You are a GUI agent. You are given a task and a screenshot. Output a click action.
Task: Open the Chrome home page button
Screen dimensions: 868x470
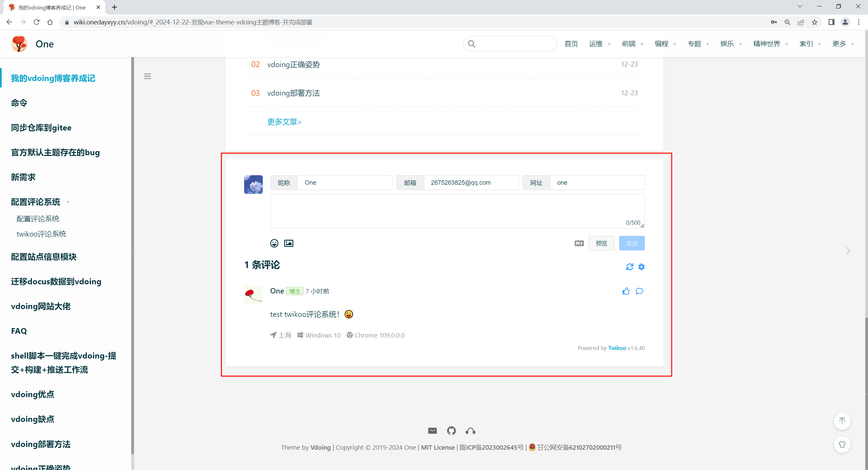[x=50, y=22]
